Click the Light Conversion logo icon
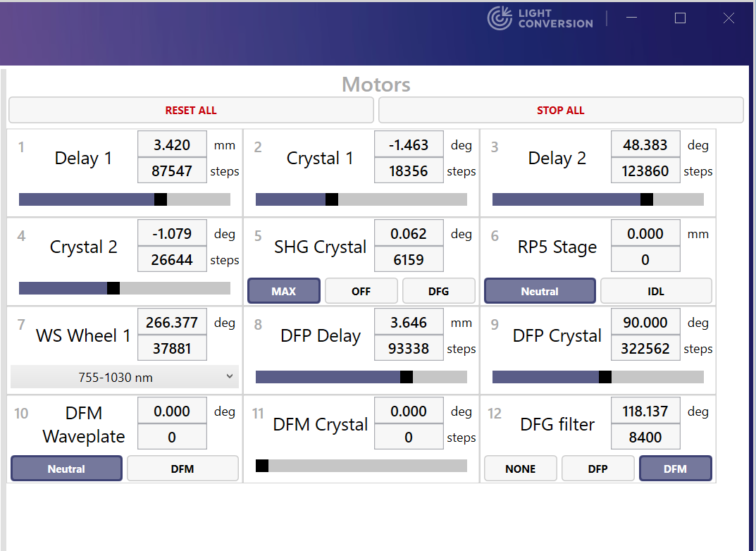The width and height of the screenshot is (756, 551). click(x=500, y=18)
